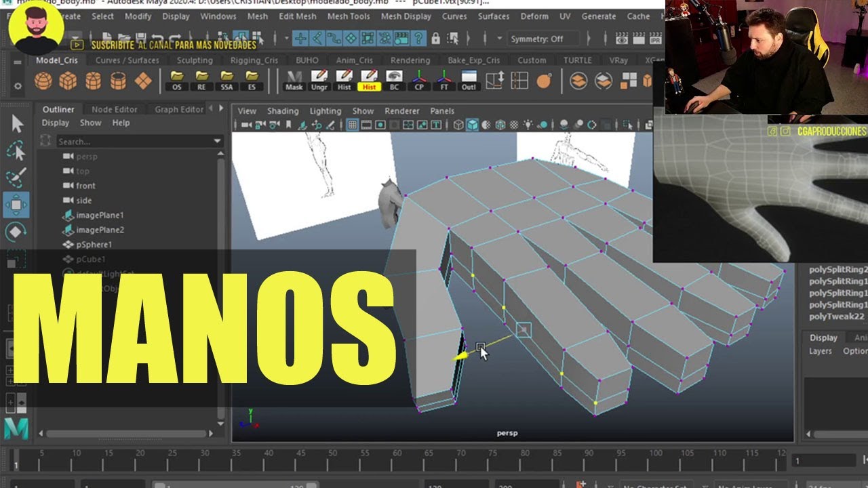Open the SSA folder shelf button

click(227, 81)
